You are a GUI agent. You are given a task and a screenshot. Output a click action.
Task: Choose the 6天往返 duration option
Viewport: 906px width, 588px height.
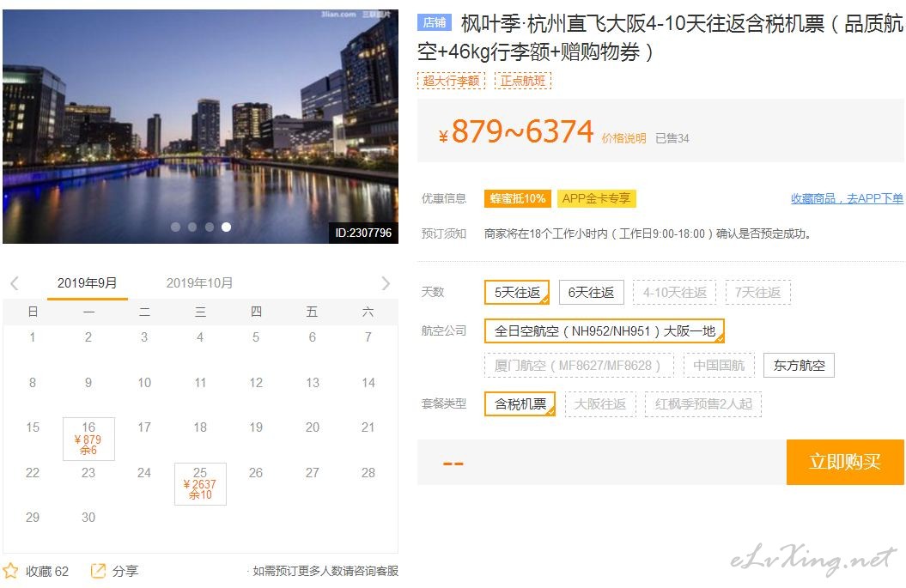(x=591, y=292)
